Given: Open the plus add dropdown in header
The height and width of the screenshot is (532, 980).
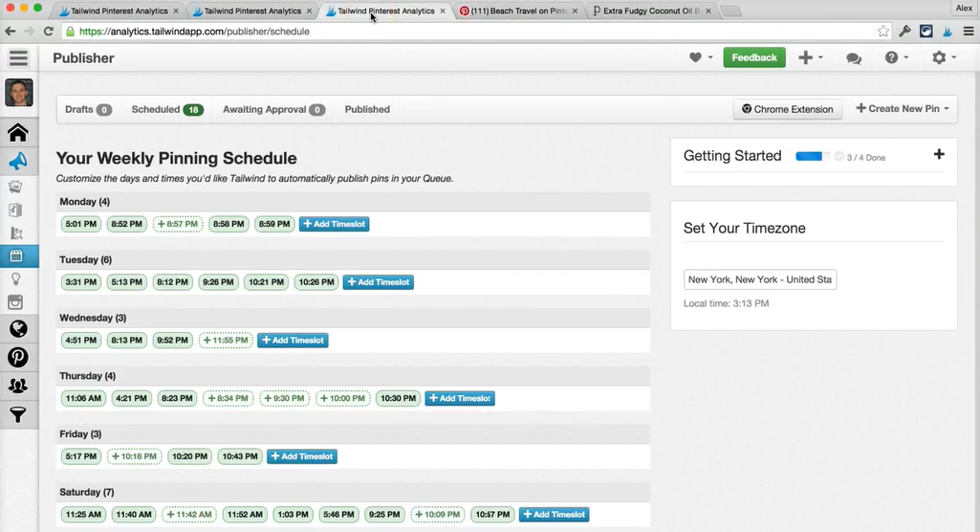Looking at the screenshot, I should coord(811,57).
